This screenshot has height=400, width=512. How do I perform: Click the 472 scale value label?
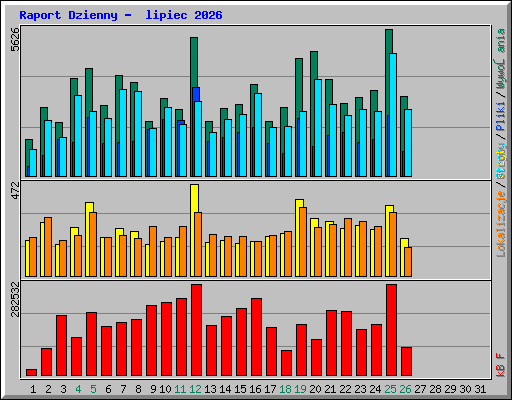[x=15, y=190]
